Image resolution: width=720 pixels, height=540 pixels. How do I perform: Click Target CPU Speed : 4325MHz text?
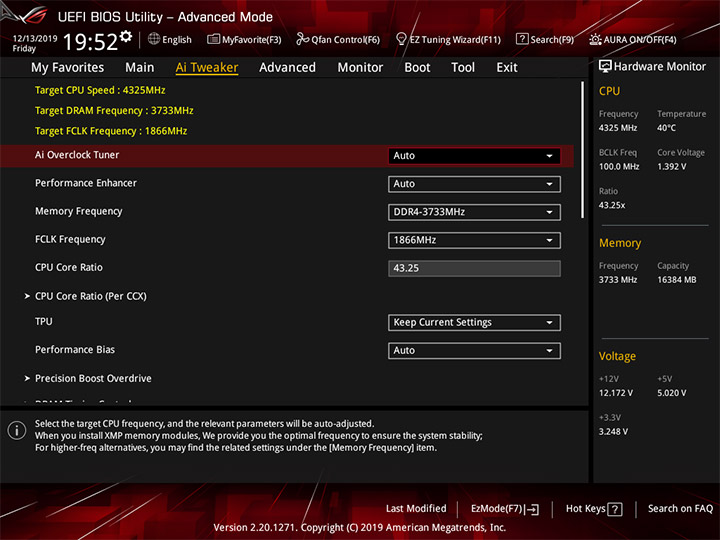pos(100,90)
